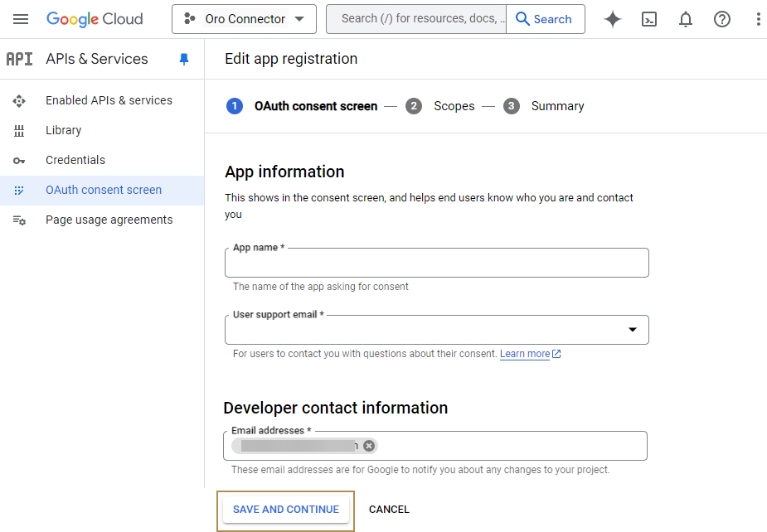Click the blue Search button
The height and width of the screenshot is (532, 767).
[x=545, y=19]
